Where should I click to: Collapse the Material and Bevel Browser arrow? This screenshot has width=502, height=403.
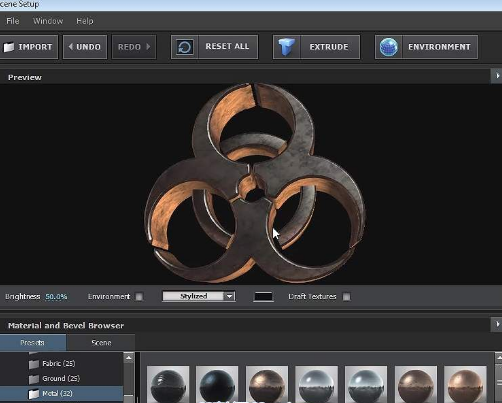click(x=497, y=324)
